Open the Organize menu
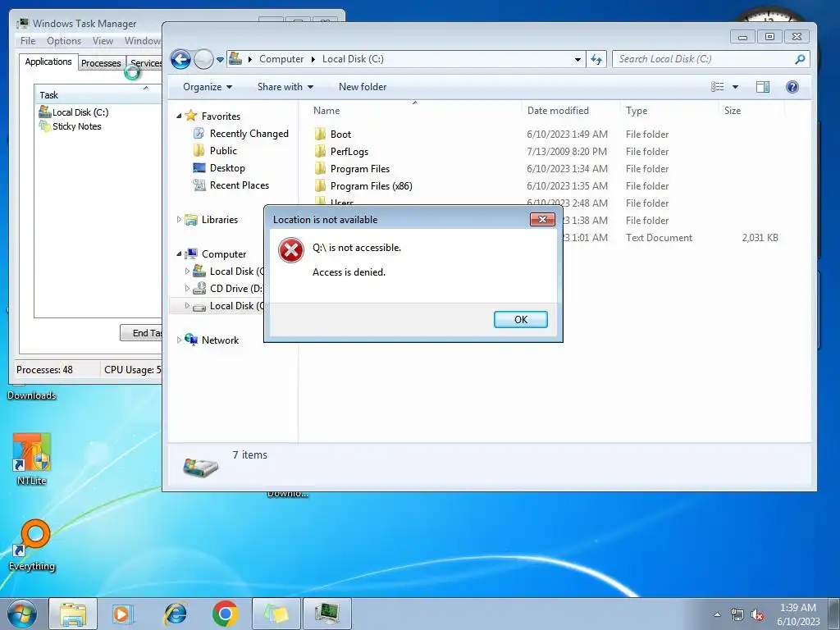This screenshot has height=630, width=840. 208,87
